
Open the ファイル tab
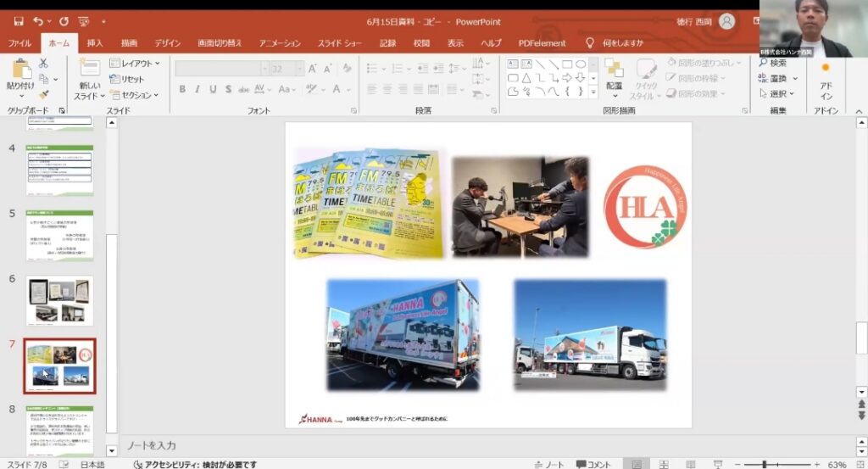point(19,42)
